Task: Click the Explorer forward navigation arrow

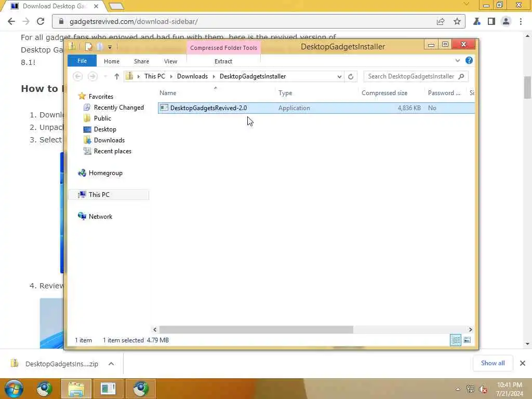Action: pyautogui.click(x=92, y=76)
